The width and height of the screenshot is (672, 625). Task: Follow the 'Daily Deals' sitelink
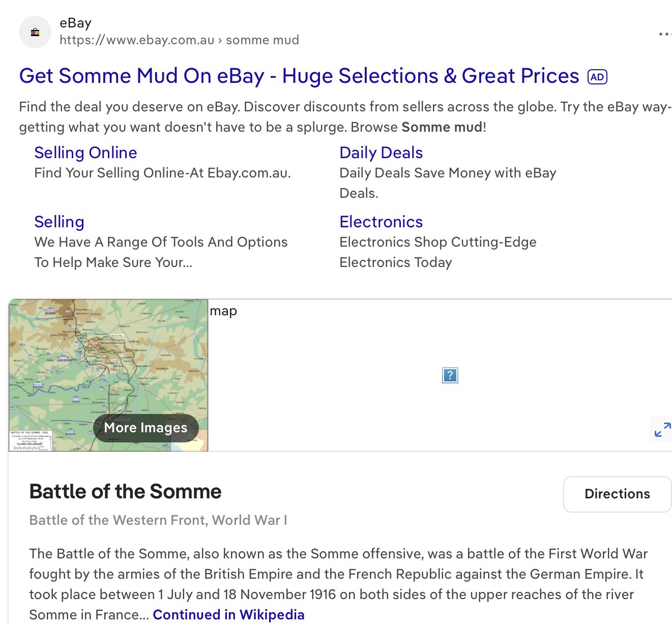pyautogui.click(x=381, y=153)
